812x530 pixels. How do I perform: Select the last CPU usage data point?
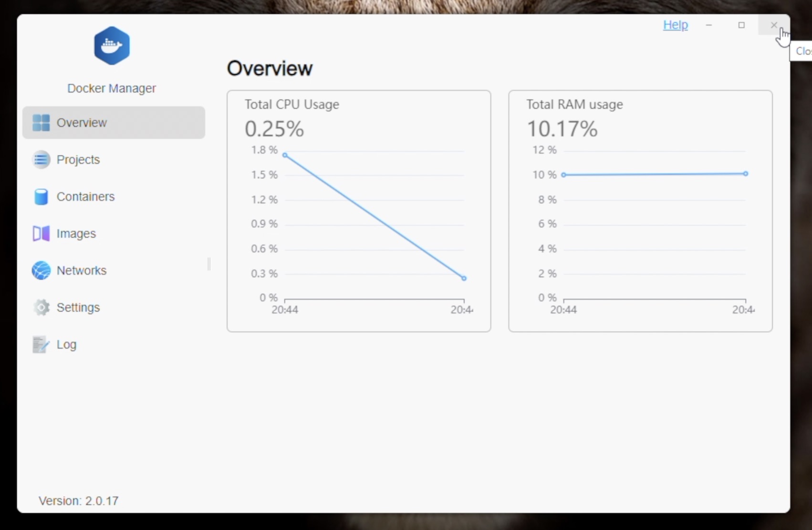464,278
